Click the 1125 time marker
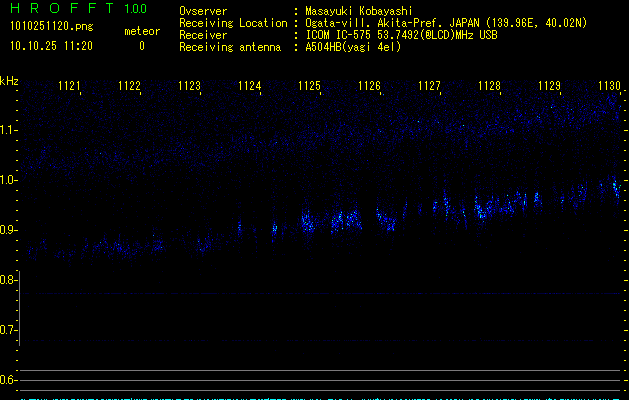Screen dimensions: 629x400 pyautogui.click(x=309, y=87)
